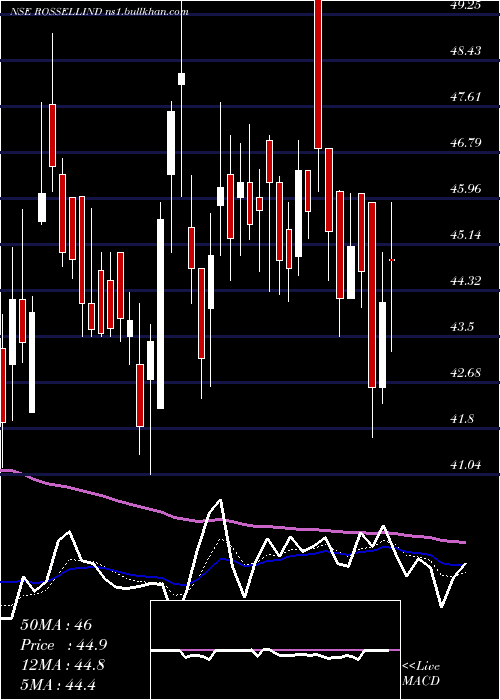Click the 41.04 price axis label
The height and width of the screenshot is (700, 500).
pyautogui.click(x=465, y=466)
